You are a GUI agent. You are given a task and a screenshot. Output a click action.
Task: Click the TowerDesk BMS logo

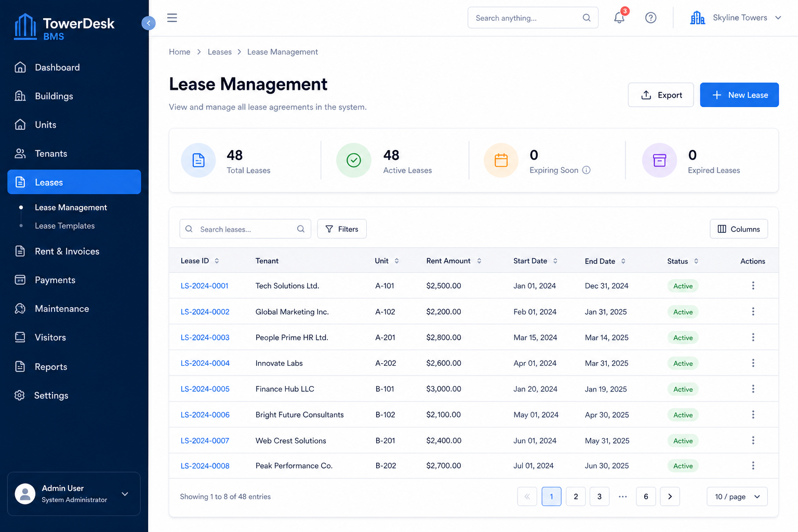click(64, 27)
